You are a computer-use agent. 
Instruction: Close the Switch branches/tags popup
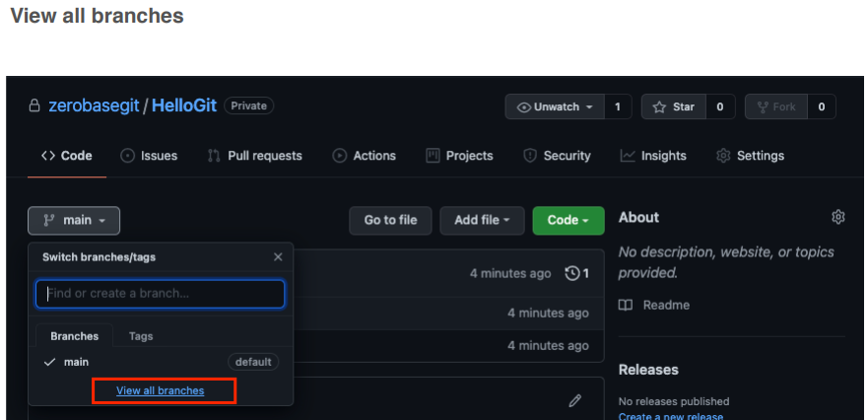point(278,257)
